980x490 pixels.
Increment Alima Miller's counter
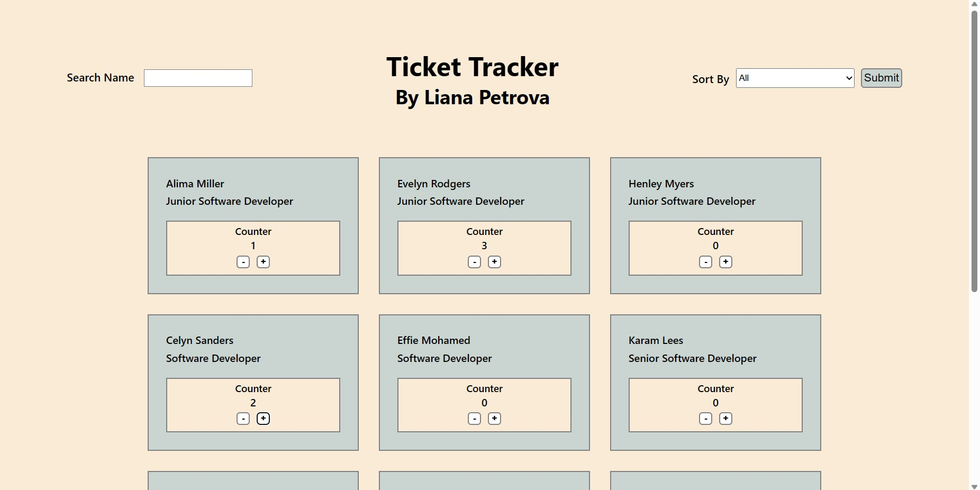(263, 262)
